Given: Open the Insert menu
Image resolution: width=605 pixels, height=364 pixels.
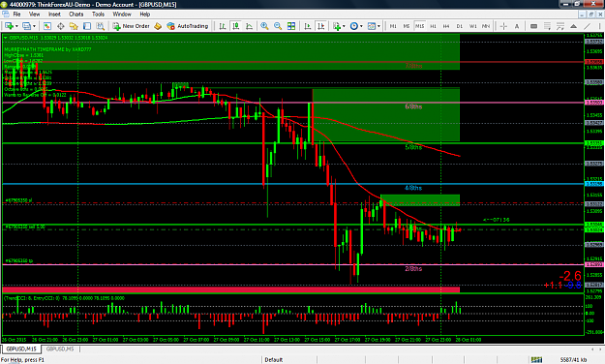Looking at the screenshot, I should tap(54, 14).
